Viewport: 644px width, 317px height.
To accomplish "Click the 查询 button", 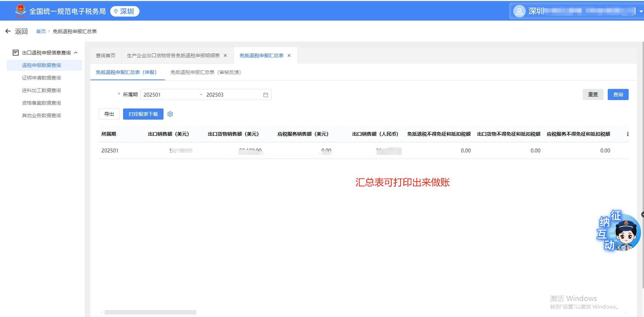I will (618, 94).
